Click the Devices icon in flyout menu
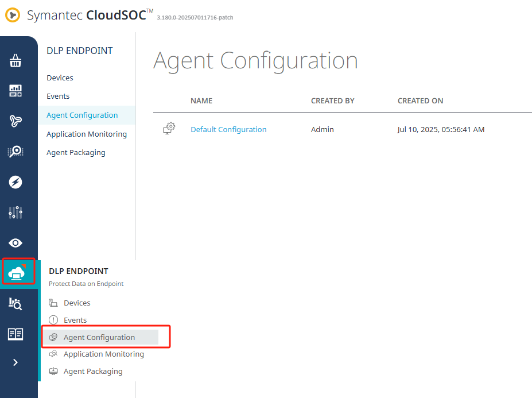532x398 pixels. pyautogui.click(x=53, y=303)
